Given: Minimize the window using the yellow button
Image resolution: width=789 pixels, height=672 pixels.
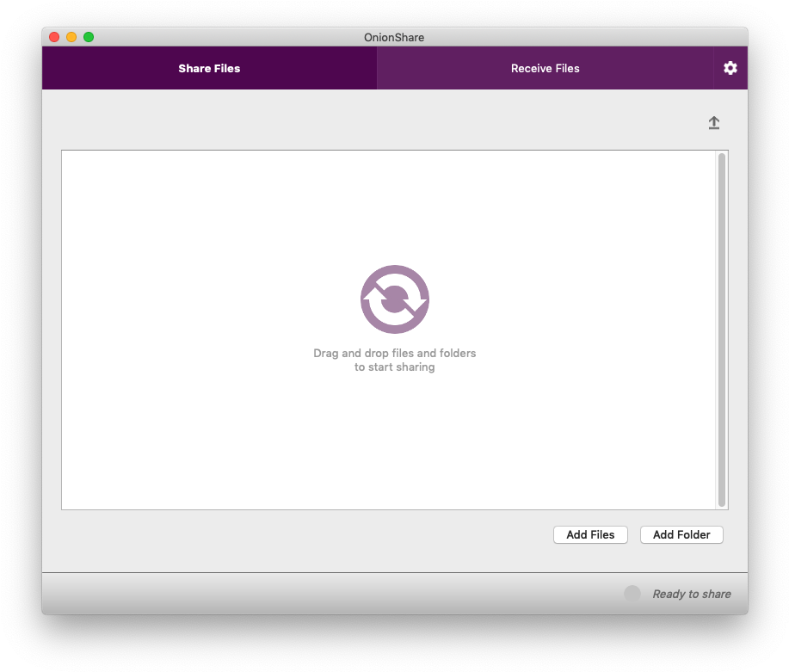Looking at the screenshot, I should pyautogui.click(x=71, y=37).
